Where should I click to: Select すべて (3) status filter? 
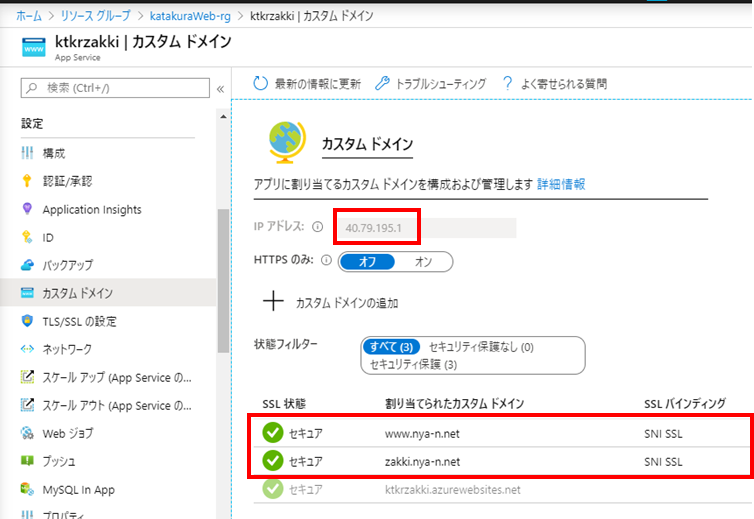pos(391,347)
